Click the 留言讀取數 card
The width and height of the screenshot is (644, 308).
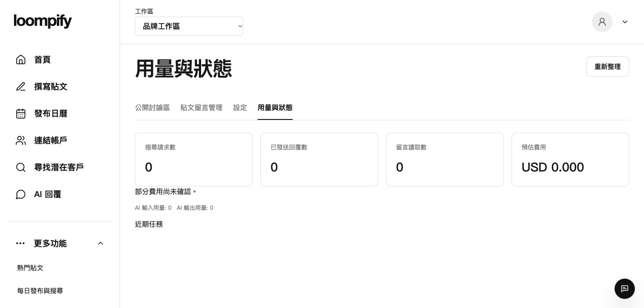[445, 159]
